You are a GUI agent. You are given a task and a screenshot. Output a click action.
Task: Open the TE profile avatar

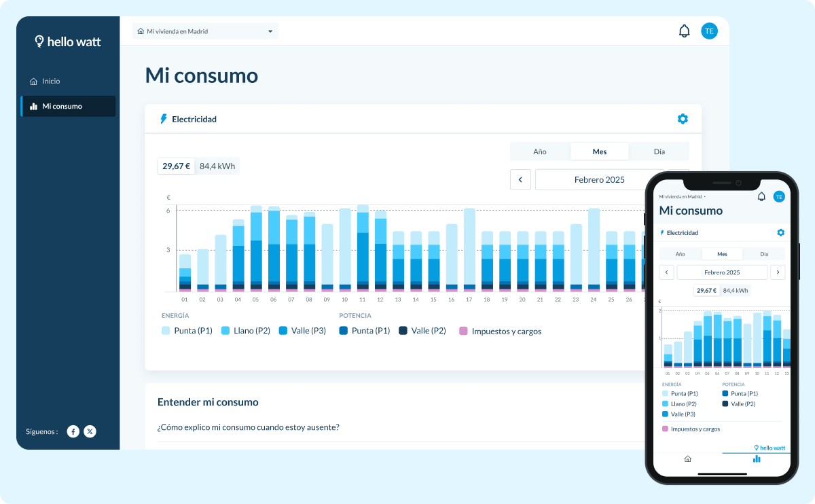[x=709, y=30]
